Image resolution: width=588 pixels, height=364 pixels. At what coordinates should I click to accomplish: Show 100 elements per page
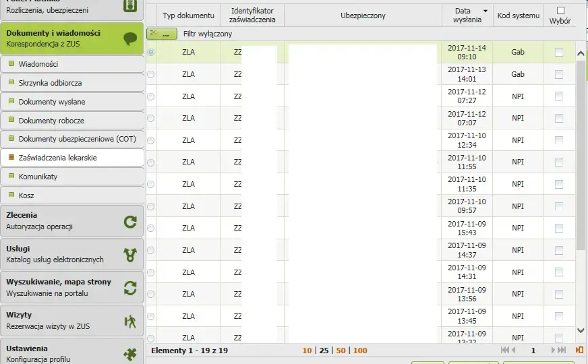click(360, 351)
